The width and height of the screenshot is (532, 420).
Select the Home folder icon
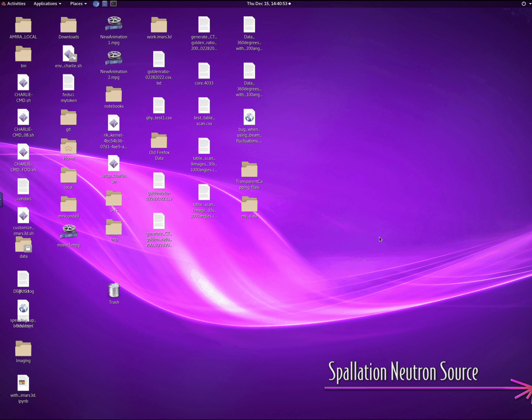pyautogui.click(x=68, y=147)
